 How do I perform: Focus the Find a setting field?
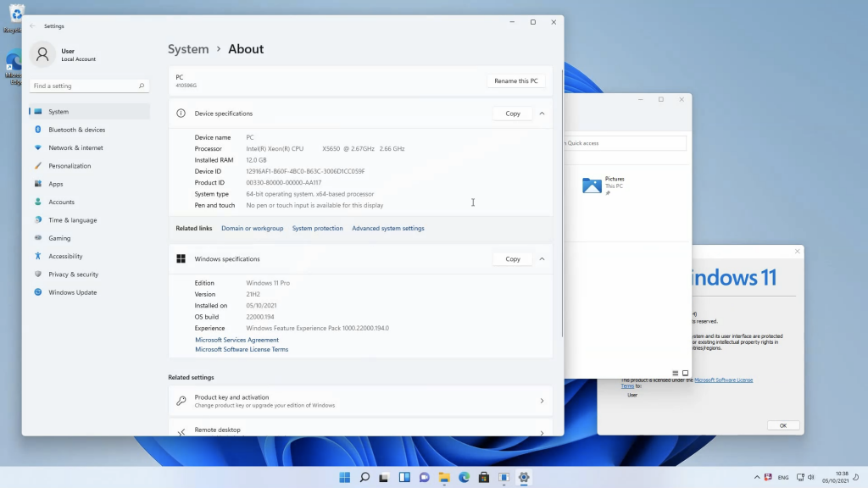click(88, 86)
